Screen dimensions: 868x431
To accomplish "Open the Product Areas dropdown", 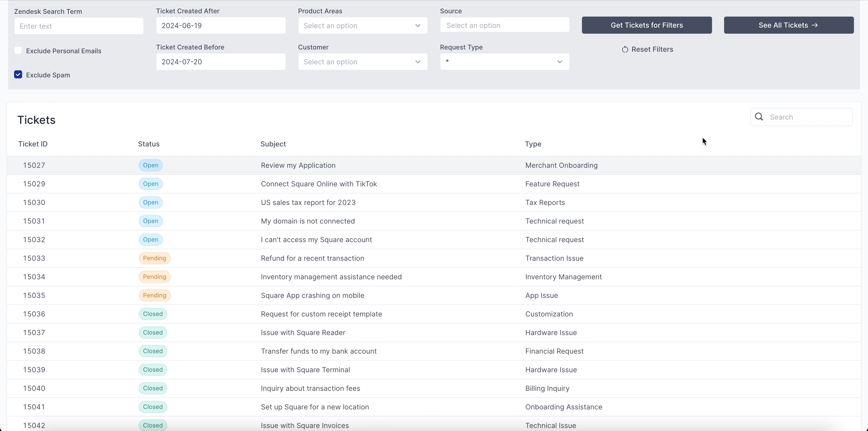I will coord(363,26).
